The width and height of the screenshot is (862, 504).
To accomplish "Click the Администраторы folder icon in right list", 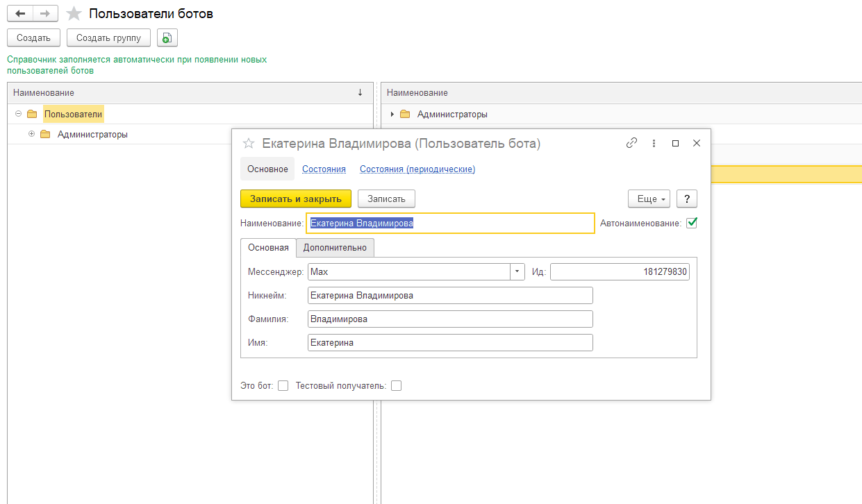I will pos(405,114).
